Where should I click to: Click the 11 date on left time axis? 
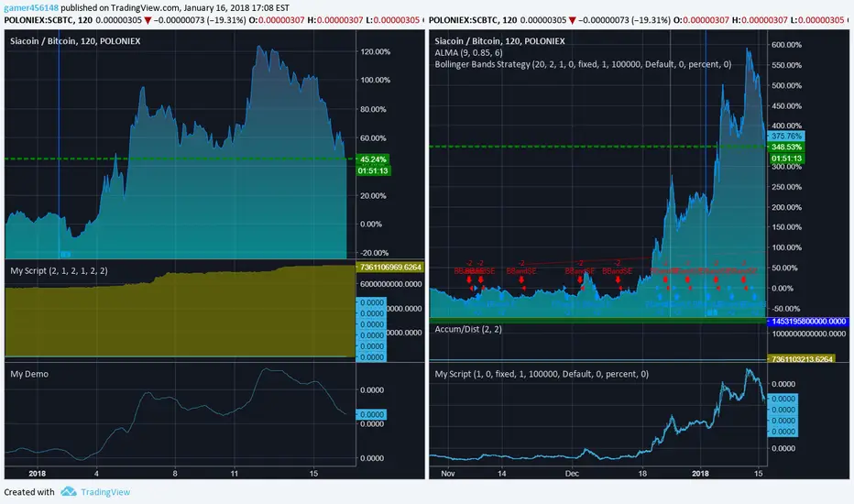[235, 474]
